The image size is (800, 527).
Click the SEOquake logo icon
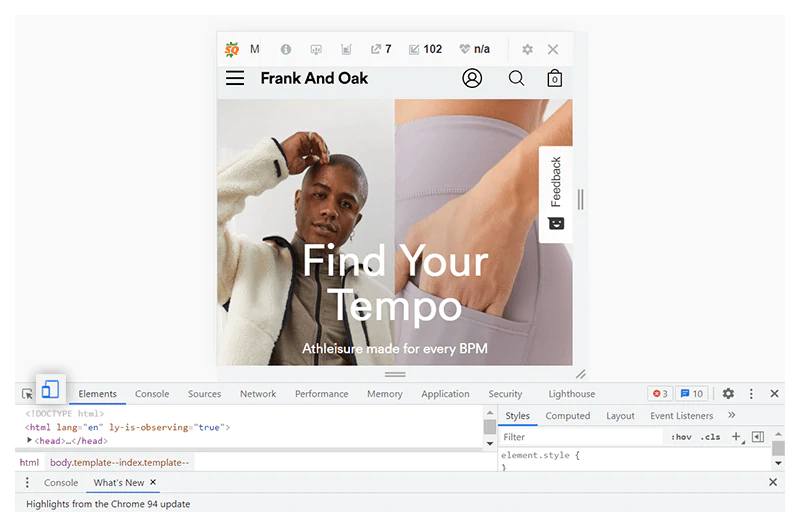(232, 49)
